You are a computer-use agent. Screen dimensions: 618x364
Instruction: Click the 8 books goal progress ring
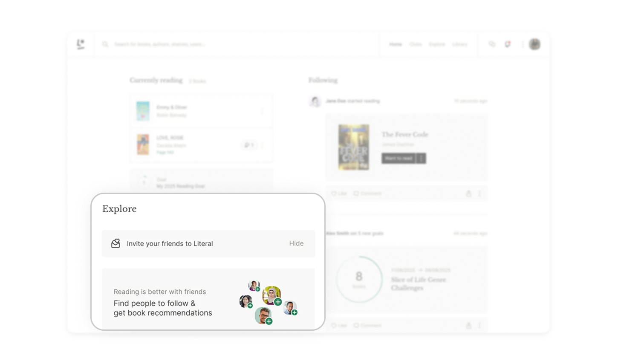point(358,279)
